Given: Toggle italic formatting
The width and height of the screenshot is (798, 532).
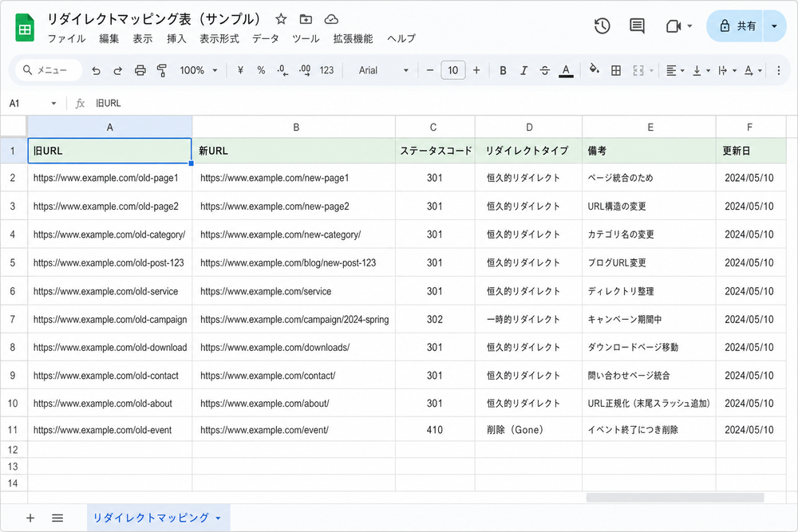Looking at the screenshot, I should [x=523, y=71].
